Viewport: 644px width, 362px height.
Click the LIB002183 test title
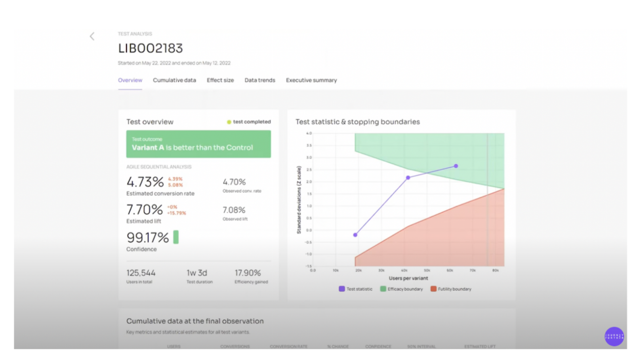151,48
